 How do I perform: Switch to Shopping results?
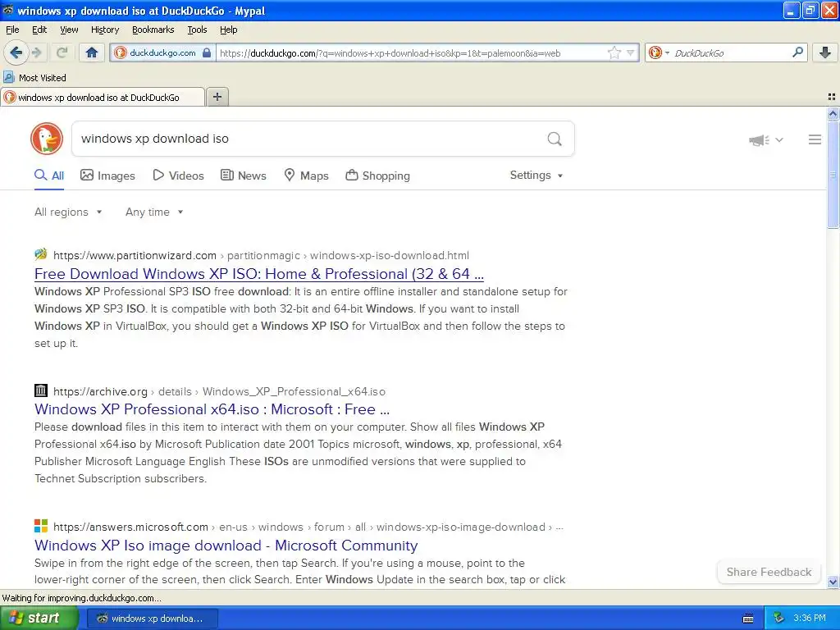(x=377, y=176)
